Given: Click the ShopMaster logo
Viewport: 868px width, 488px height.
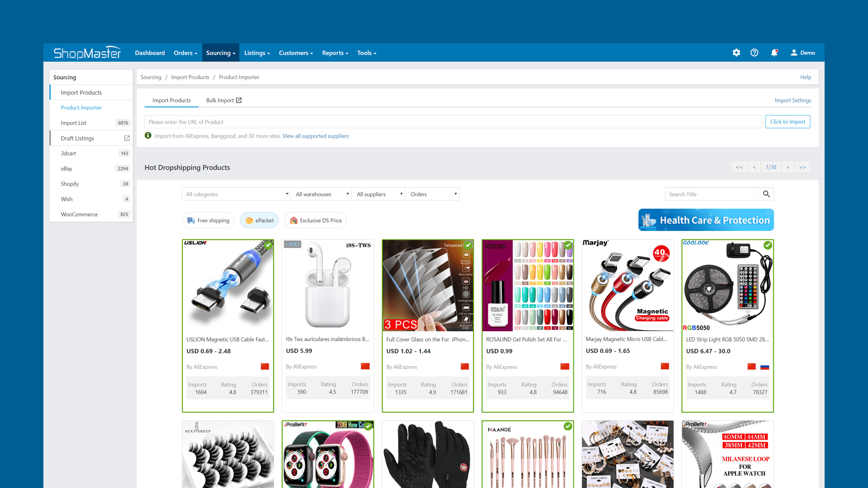Looking at the screenshot, I should [x=87, y=53].
